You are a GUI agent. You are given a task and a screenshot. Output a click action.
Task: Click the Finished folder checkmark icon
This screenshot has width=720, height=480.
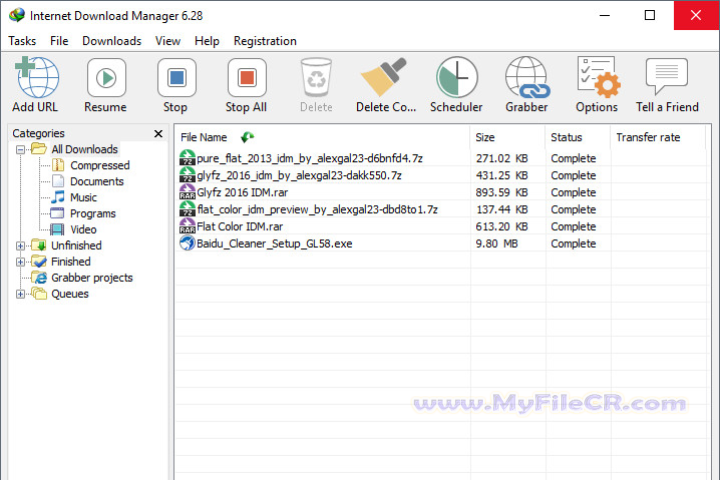point(39,261)
